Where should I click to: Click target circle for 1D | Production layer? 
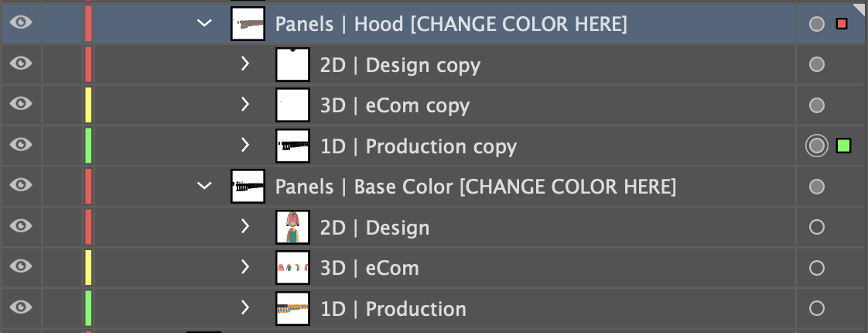[x=816, y=308]
